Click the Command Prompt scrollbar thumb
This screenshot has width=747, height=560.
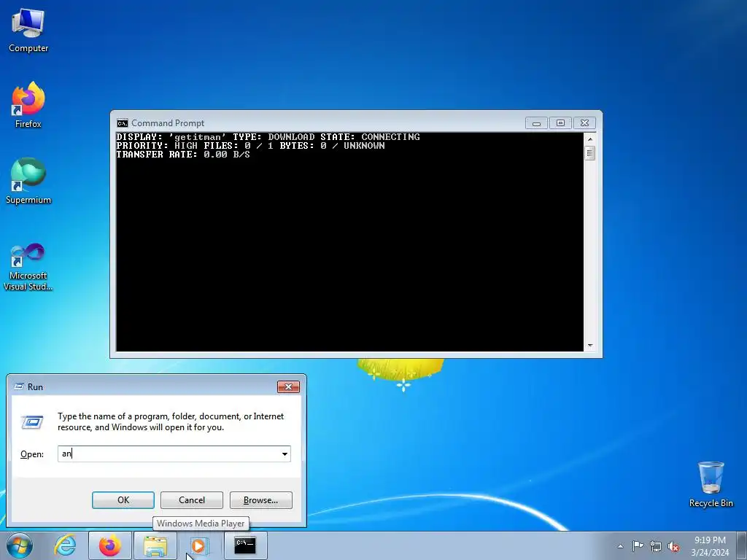[x=589, y=153]
